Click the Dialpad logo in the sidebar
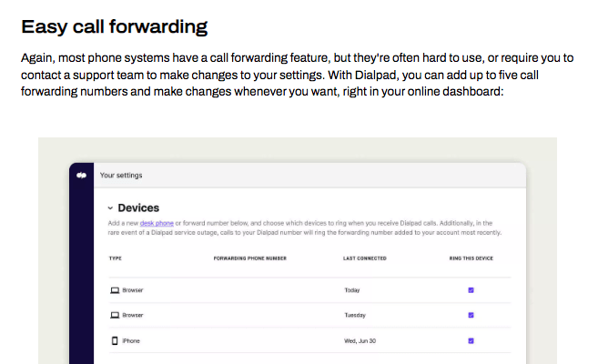The height and width of the screenshot is (364, 598). 82,176
